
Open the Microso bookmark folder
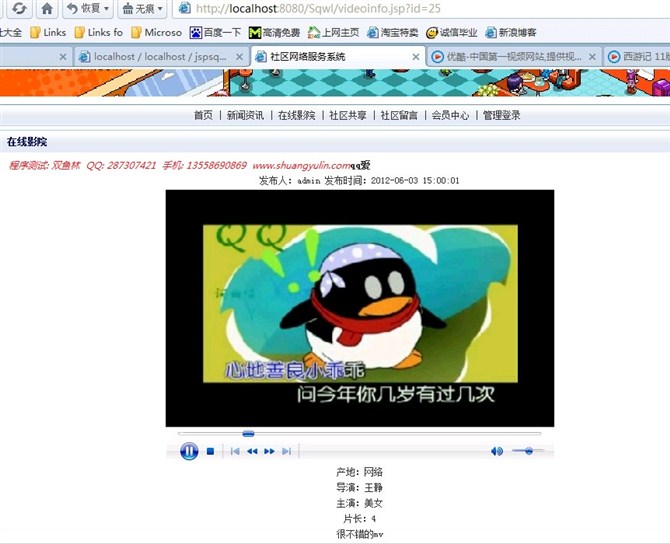click(157, 32)
